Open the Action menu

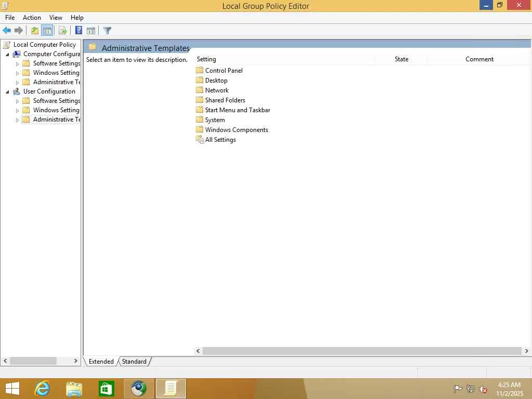32,18
